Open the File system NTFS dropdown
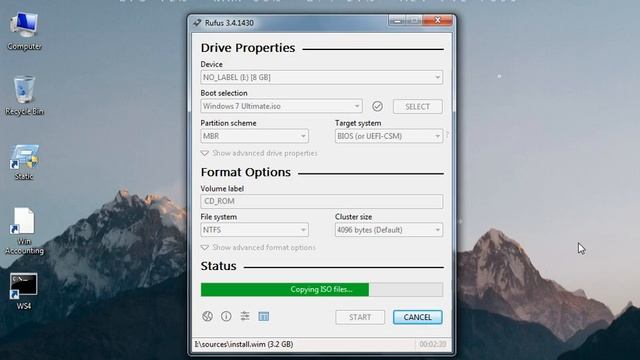This screenshot has width=640, height=360. (254, 230)
